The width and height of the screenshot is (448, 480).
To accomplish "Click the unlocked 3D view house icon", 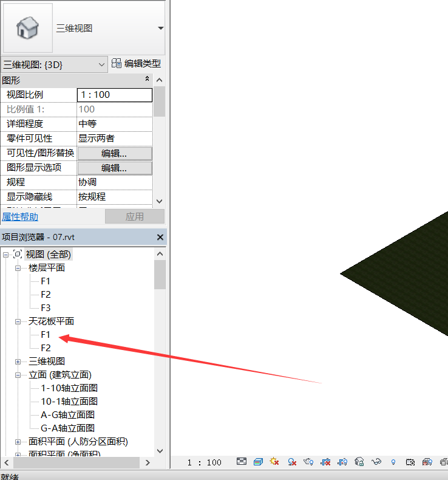I will (359, 462).
